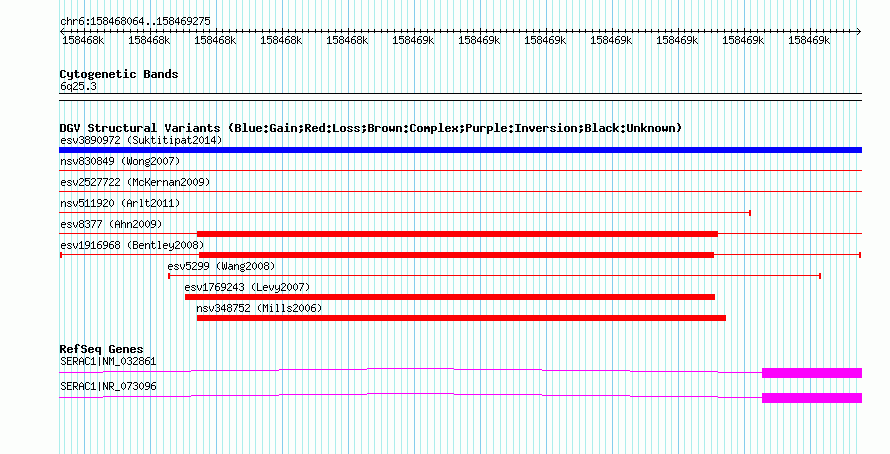The height and width of the screenshot is (454, 890).
Task: Select the esv8377 (Ahn2009) red bar
Action: [457, 234]
